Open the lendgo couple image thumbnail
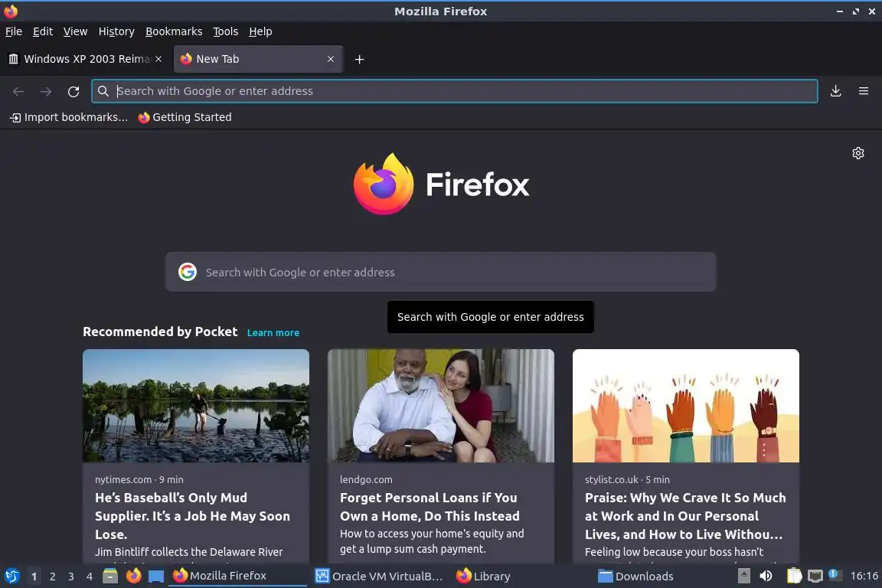 pos(440,406)
